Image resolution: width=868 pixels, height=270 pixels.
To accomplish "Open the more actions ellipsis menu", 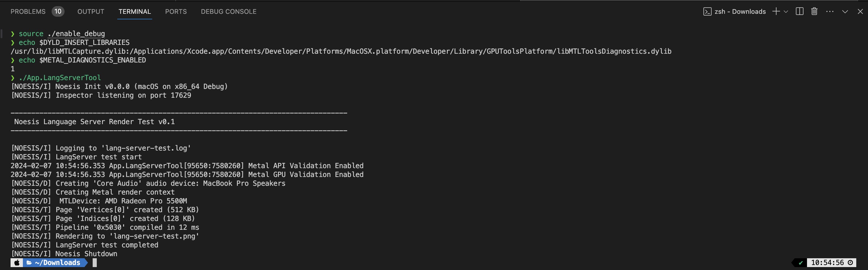I will 830,11.
